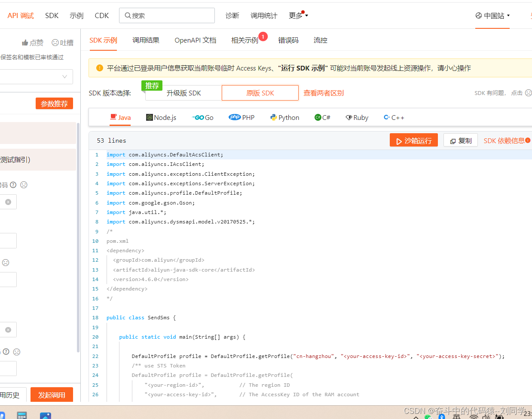Click line 1 import DefaultAcsClient
The height and width of the screenshot is (419, 532).
click(x=165, y=155)
